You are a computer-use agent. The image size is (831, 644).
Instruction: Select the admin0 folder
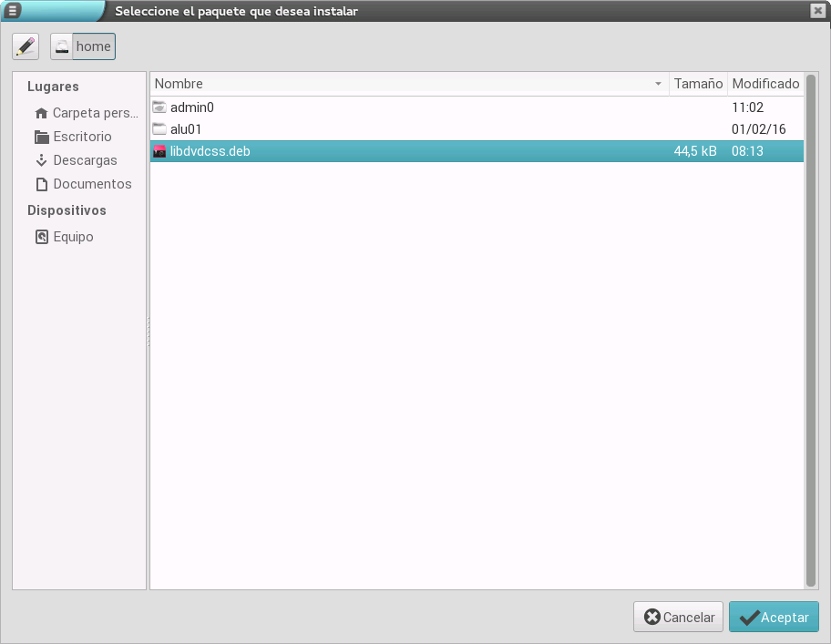tap(191, 107)
